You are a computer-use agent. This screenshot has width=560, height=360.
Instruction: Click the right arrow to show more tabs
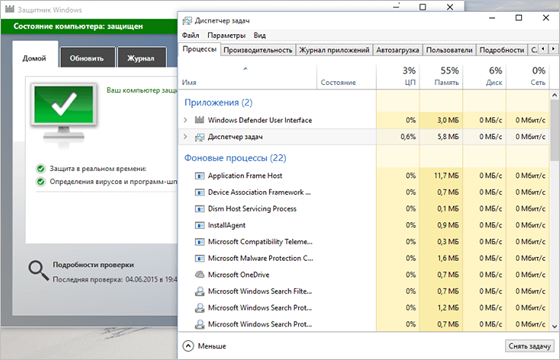pos(553,49)
